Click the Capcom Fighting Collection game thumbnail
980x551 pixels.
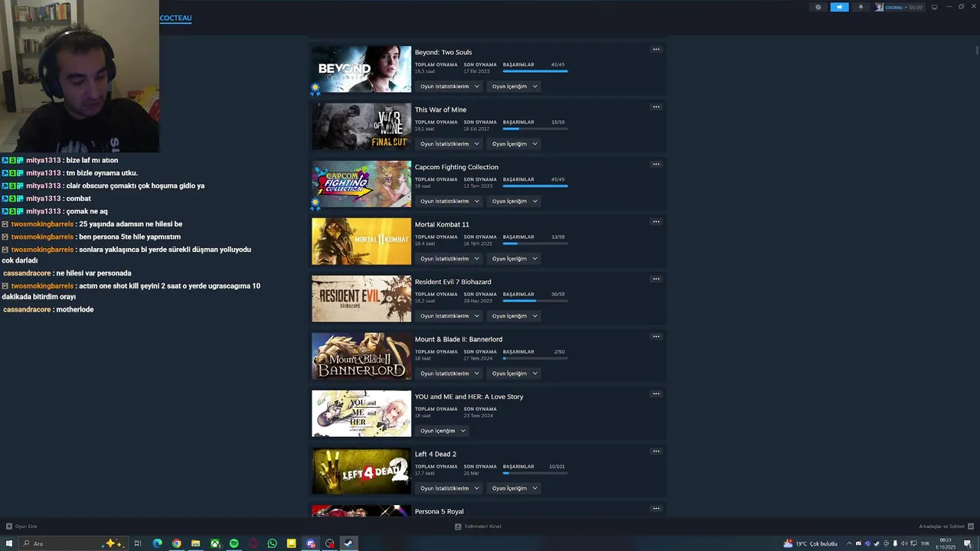click(361, 184)
